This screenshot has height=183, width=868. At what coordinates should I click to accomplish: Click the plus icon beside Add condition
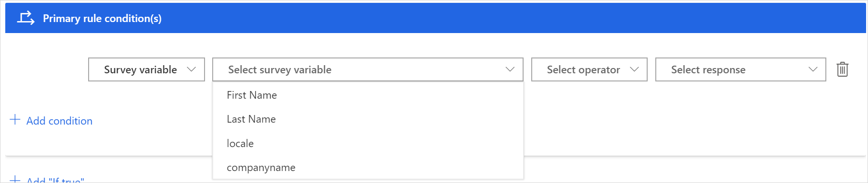(x=15, y=120)
